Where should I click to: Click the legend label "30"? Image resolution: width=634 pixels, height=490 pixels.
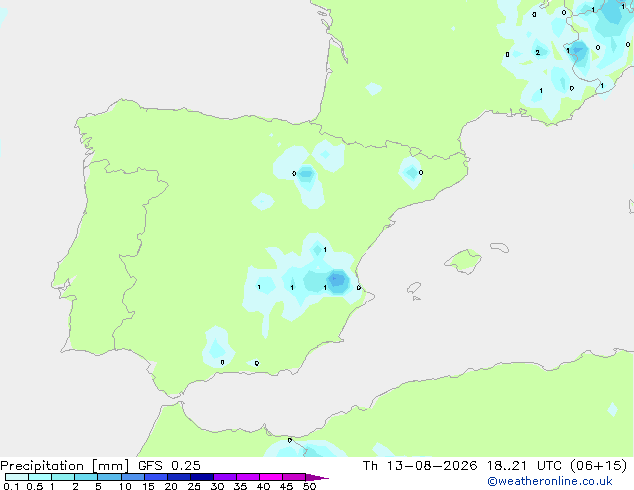coord(217,486)
